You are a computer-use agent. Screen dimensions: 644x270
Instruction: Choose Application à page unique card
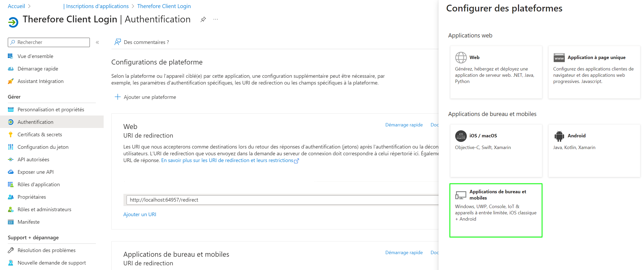pyautogui.click(x=594, y=72)
